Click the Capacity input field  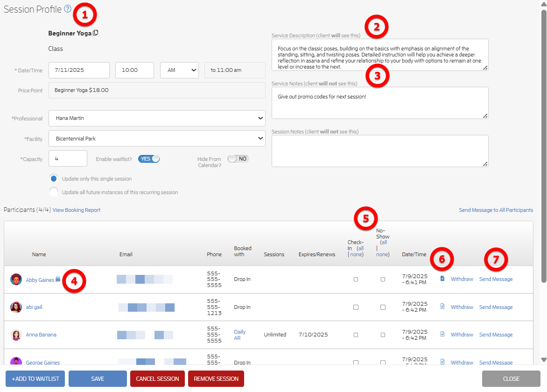click(x=68, y=159)
